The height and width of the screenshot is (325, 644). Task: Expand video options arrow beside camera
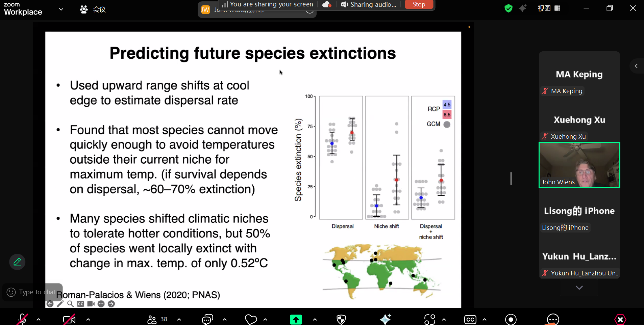pos(88,319)
